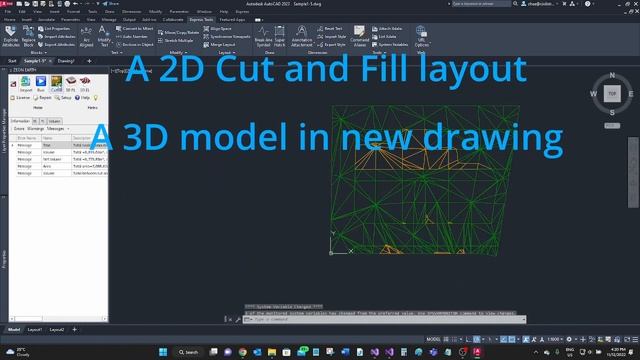Switch to the Values tab in Zeon Earth panel
640x360 pixels.
pos(55,121)
